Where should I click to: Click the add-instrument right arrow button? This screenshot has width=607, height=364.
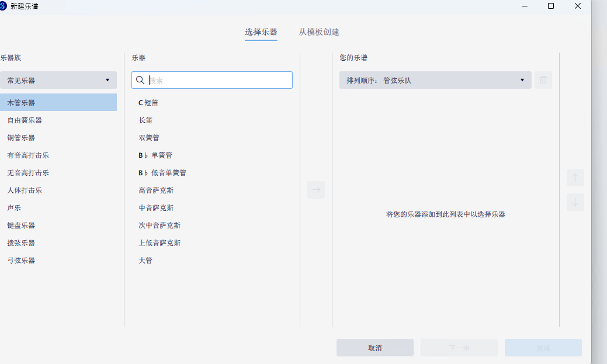316,190
